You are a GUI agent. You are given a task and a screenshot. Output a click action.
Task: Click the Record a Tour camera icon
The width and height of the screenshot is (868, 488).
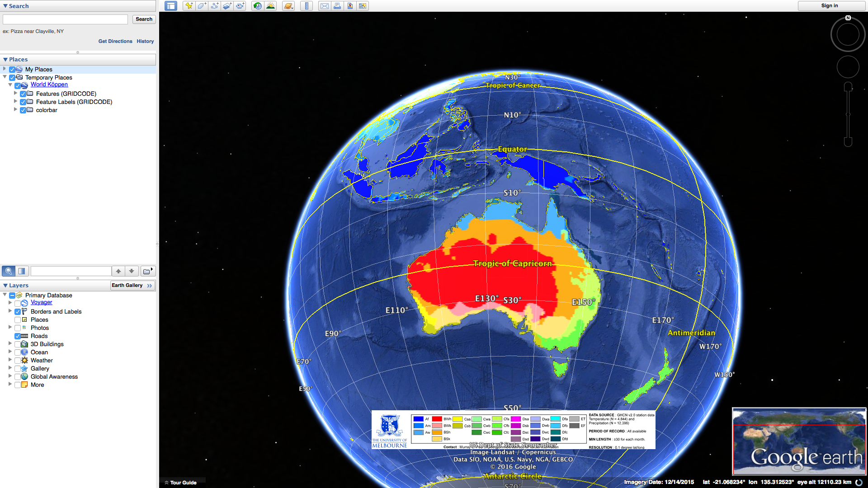[x=240, y=6]
